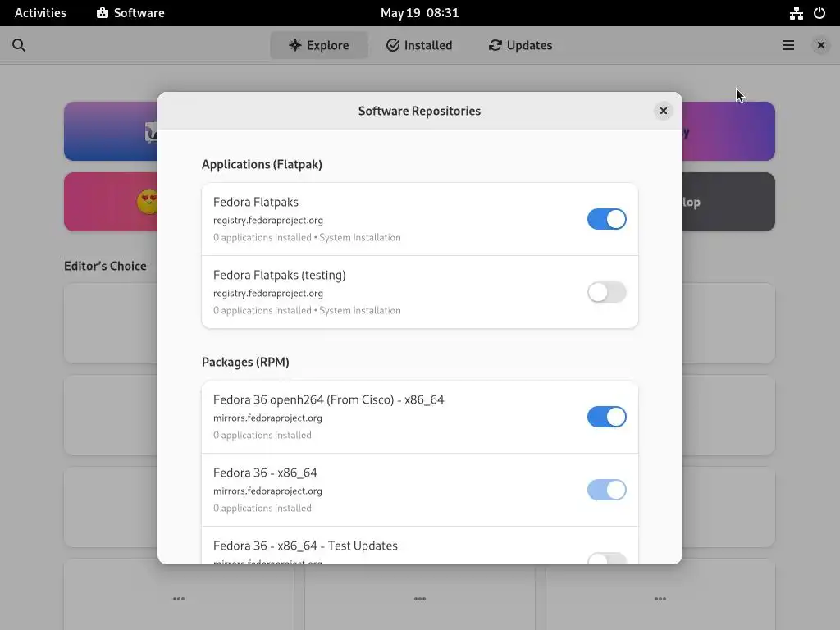The image size is (840, 630).
Task: Click the Editor's Choice heading
Action: point(105,267)
